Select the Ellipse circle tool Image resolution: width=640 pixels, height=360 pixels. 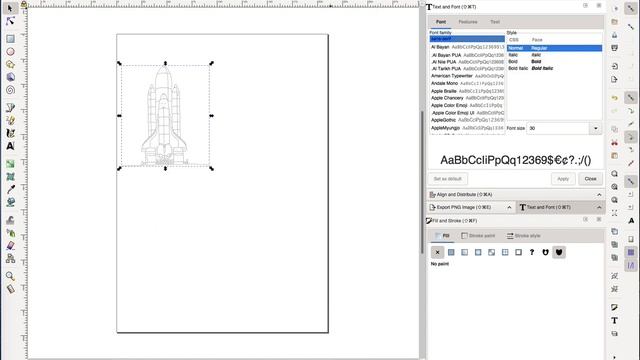(x=10, y=52)
